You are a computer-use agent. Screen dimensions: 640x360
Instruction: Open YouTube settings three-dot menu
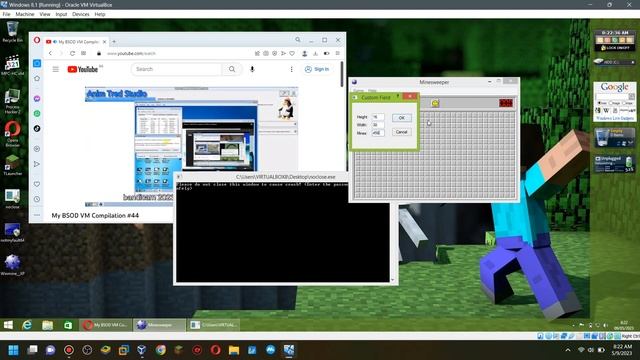[x=291, y=69]
